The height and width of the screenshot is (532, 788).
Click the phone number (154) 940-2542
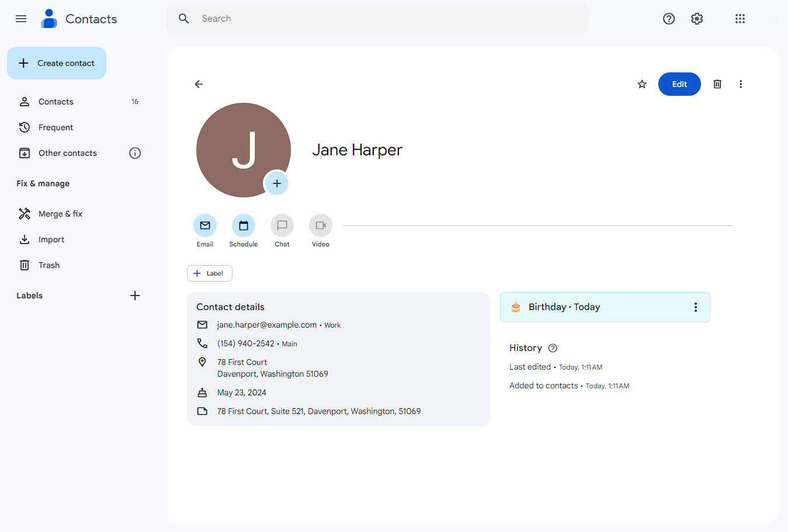pos(246,343)
